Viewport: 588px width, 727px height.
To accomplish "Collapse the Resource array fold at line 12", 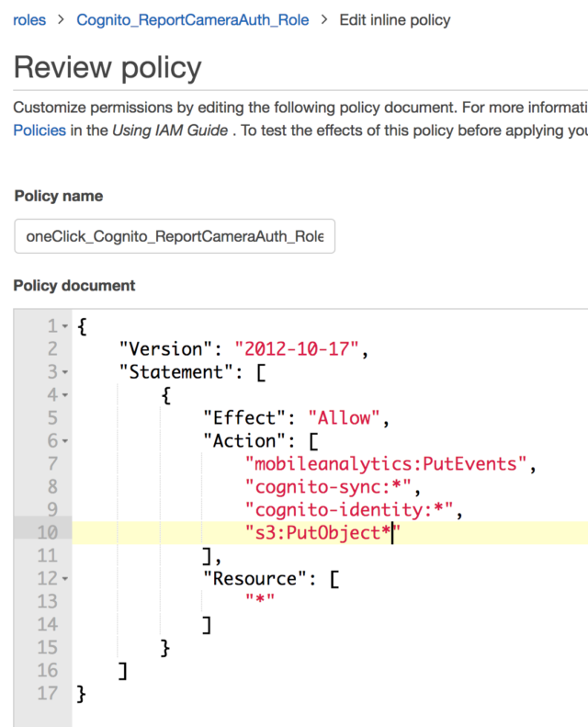I will 65,579.
